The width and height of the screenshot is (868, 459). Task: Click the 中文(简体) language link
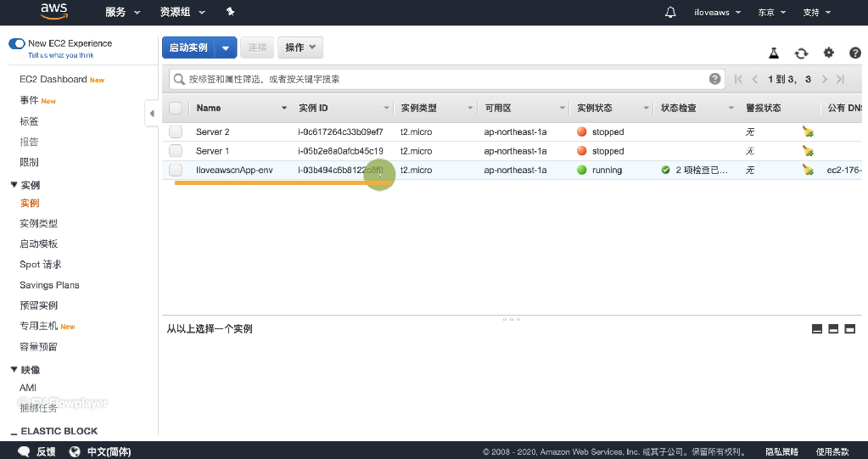(x=109, y=452)
